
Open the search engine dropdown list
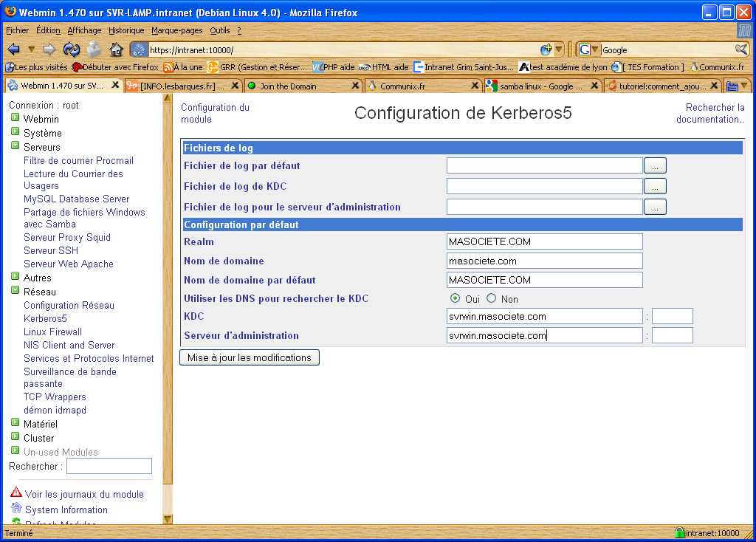pos(589,49)
